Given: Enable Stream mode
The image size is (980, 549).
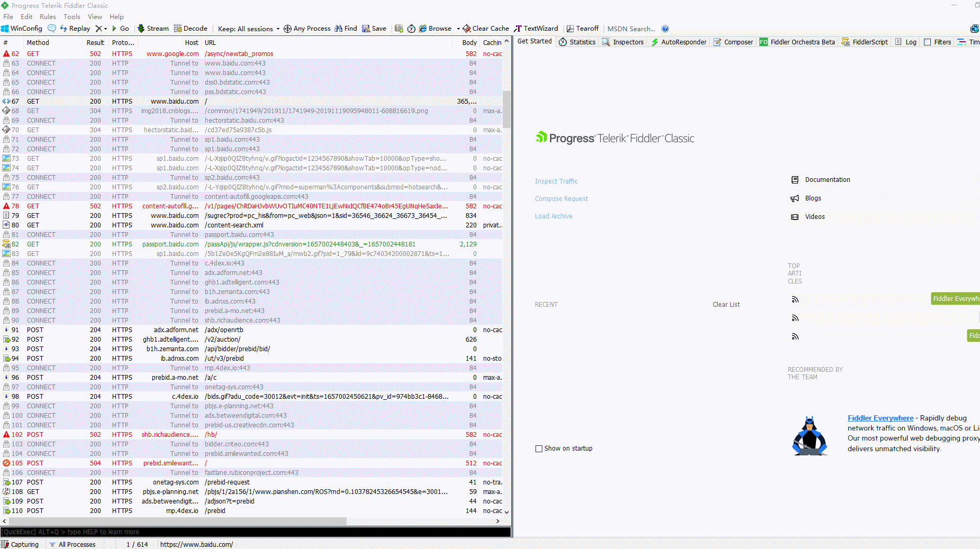Looking at the screenshot, I should click(153, 29).
